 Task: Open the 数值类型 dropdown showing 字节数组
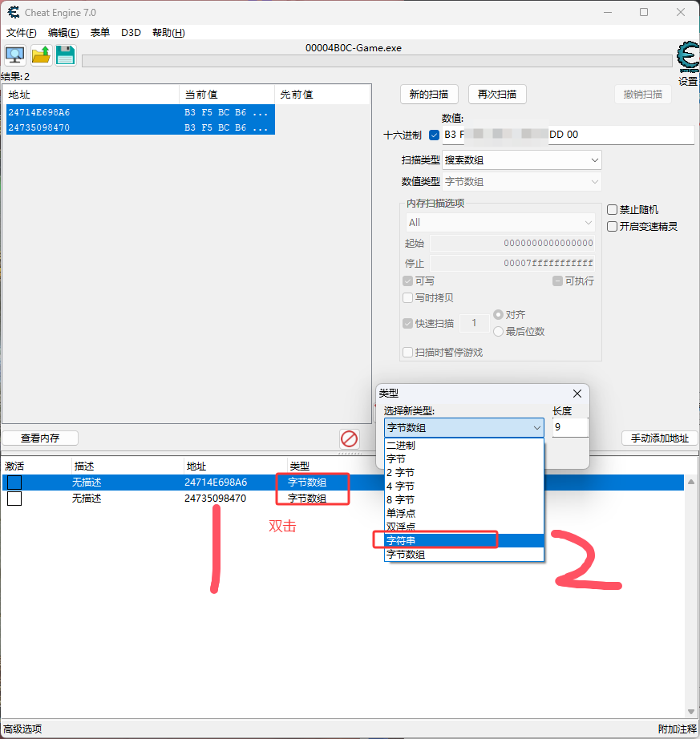pos(521,182)
